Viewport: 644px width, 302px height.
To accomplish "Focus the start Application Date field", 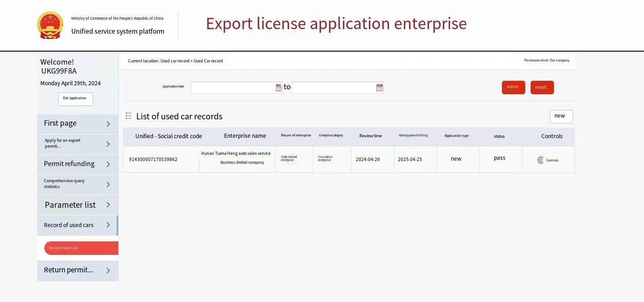I will pyautogui.click(x=237, y=88).
